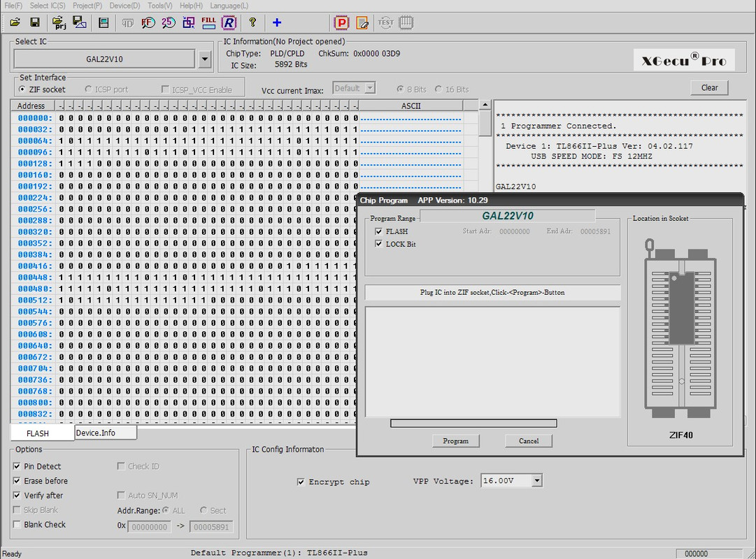Toggle the Erase before option
The height and width of the screenshot is (559, 756).
click(x=17, y=481)
